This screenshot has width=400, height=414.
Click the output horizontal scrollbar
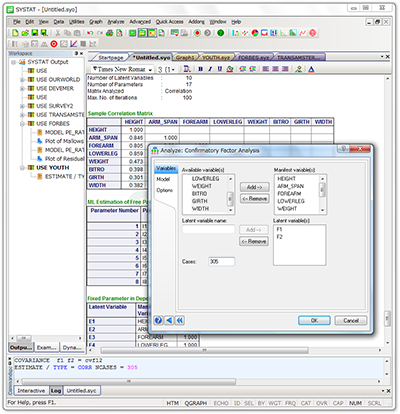(204, 350)
